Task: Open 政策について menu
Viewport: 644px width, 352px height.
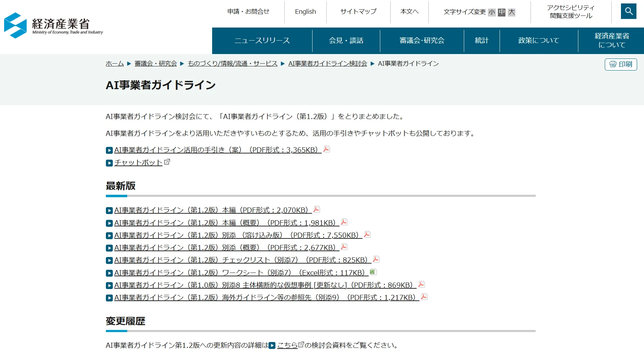Action: 539,41
